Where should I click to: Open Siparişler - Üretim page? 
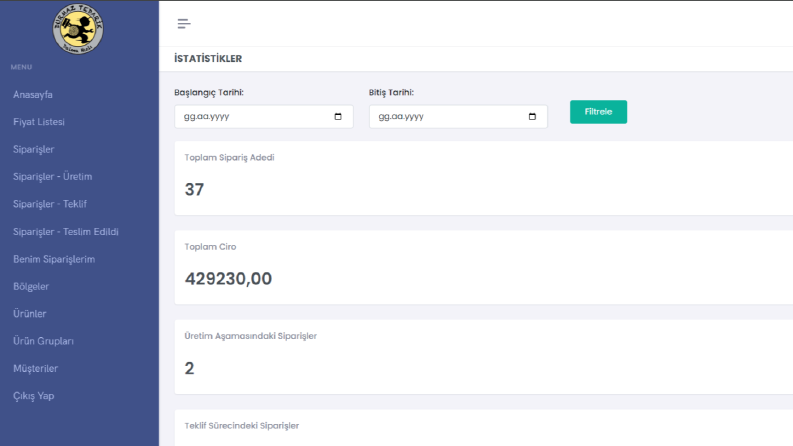(x=53, y=176)
